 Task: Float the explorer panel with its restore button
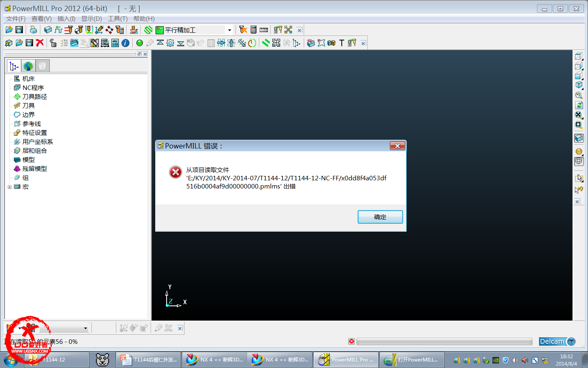[x=139, y=54]
